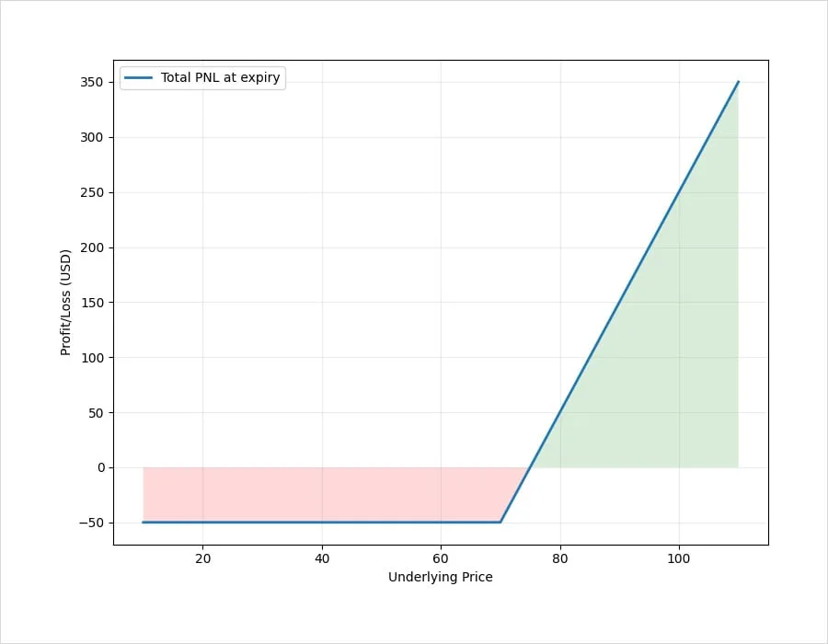The height and width of the screenshot is (644, 828).
Task: Click the 200 y-axis tick label
Action: click(x=92, y=247)
